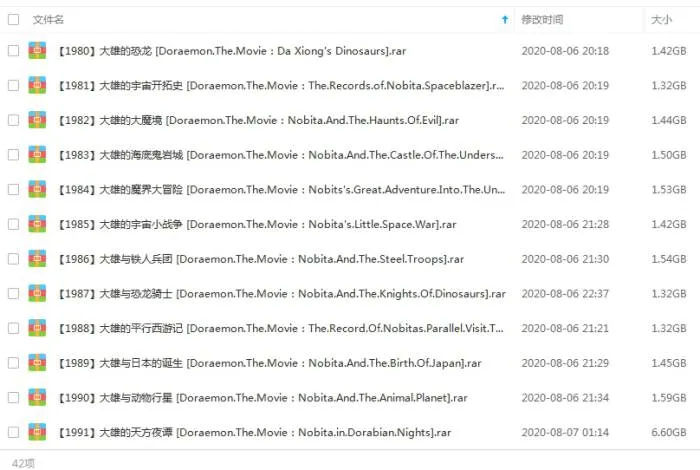
Task: Click the 42项 item count
Action: coord(23,463)
